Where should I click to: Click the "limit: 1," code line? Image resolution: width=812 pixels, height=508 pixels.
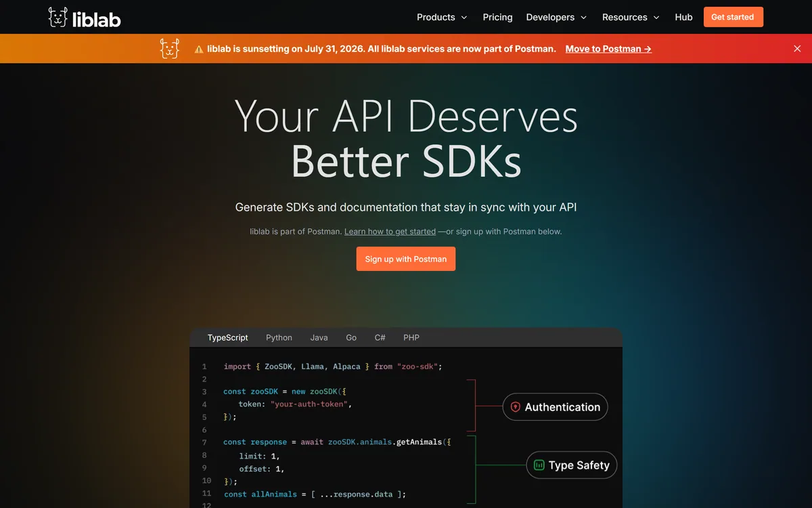[x=259, y=457]
